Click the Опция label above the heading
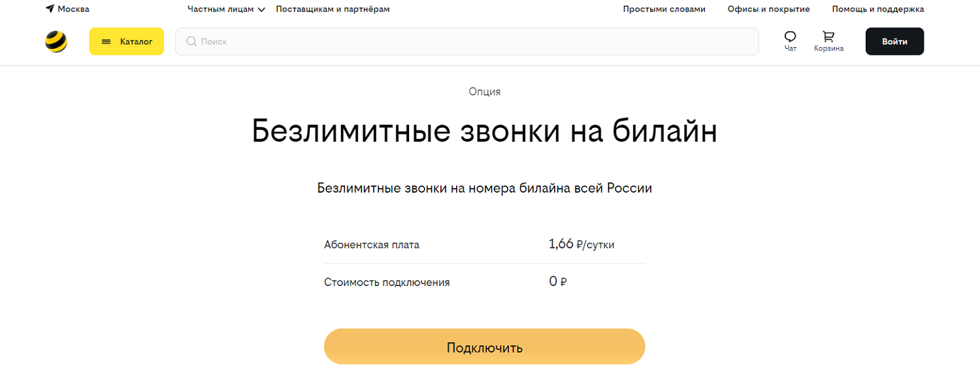 pos(484,91)
